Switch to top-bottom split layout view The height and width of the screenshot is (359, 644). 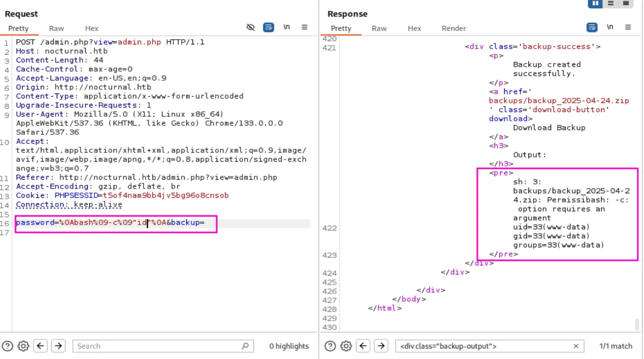coord(610,3)
